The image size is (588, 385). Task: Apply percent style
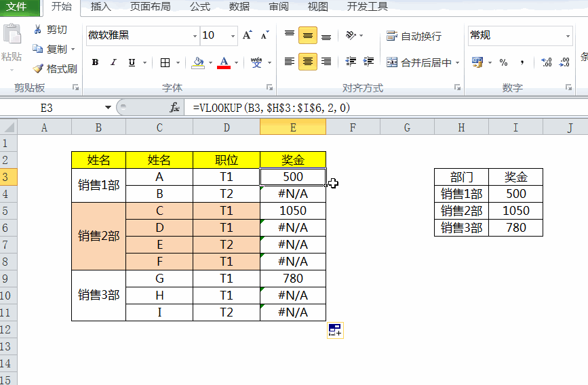click(x=503, y=62)
